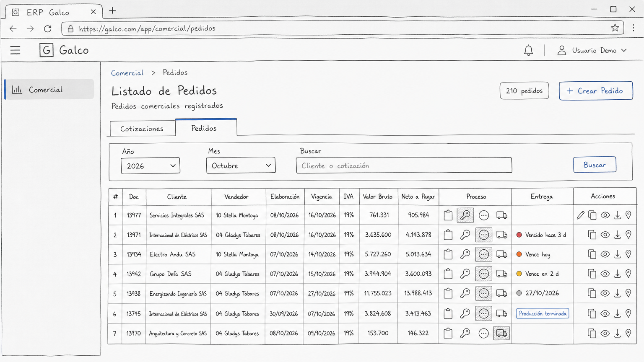Click the Crear Pedido button
Screen dimensions: 644x362
click(x=595, y=90)
